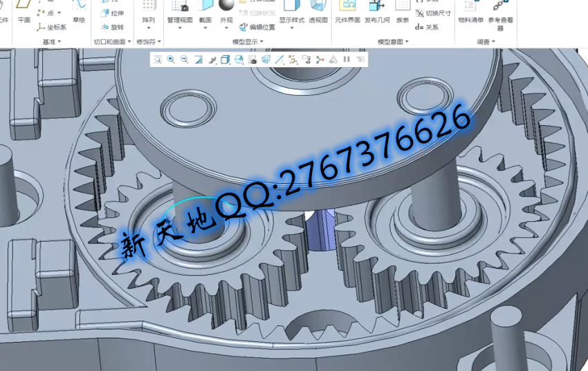
Task: Click the Coordinate System (坐标系) button
Action: pyautogui.click(x=52, y=27)
